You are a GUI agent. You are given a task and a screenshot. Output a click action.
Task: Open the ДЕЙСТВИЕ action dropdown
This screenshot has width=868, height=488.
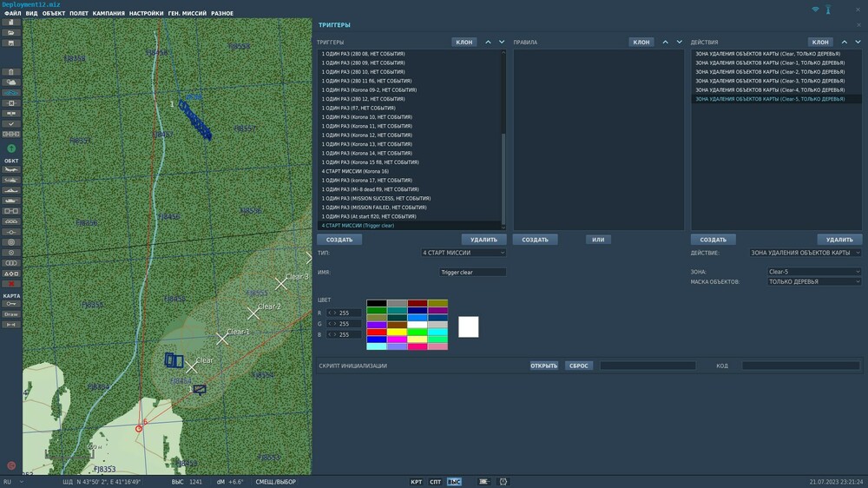point(806,253)
